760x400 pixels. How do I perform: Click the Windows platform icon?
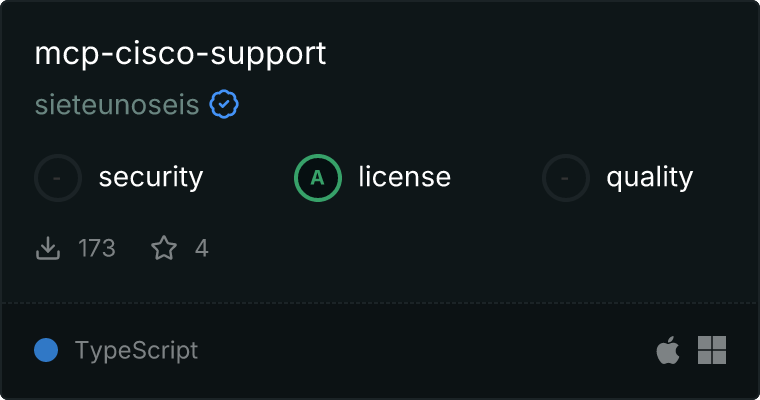[712, 350]
